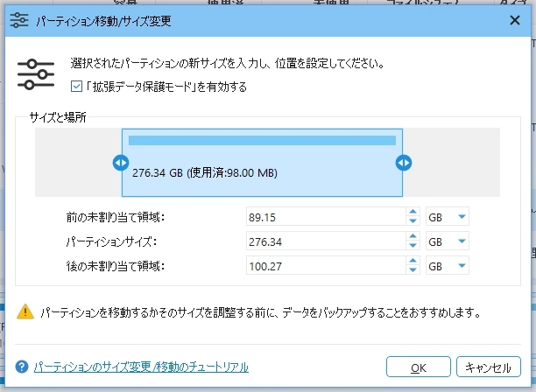Decrease パーティションサイズ with down arrow

[x=413, y=246]
